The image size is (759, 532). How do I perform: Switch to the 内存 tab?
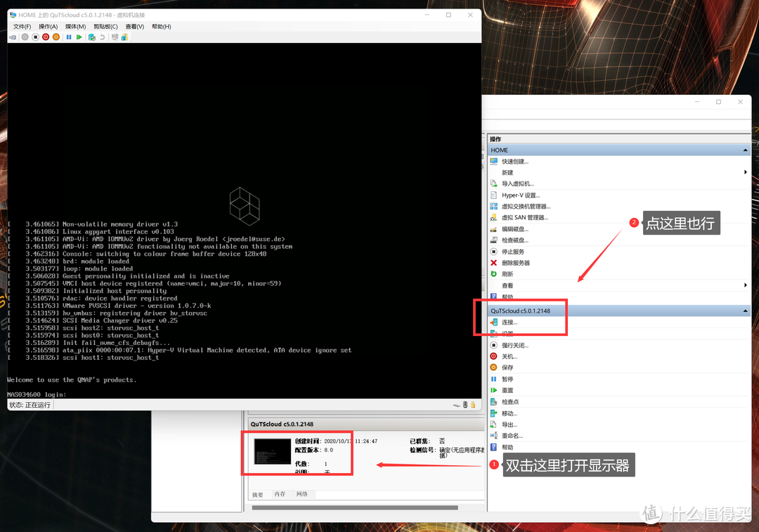point(280,494)
